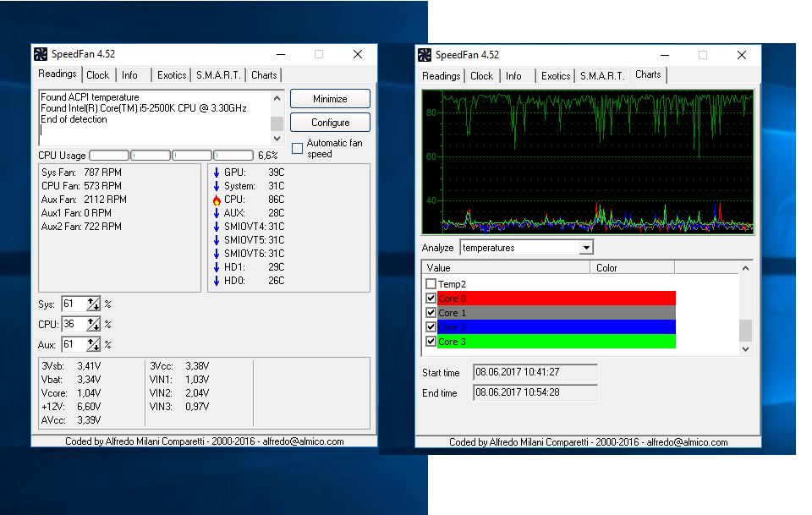
Task: Click the CPU Usage "6,6%" value
Action: (268, 156)
